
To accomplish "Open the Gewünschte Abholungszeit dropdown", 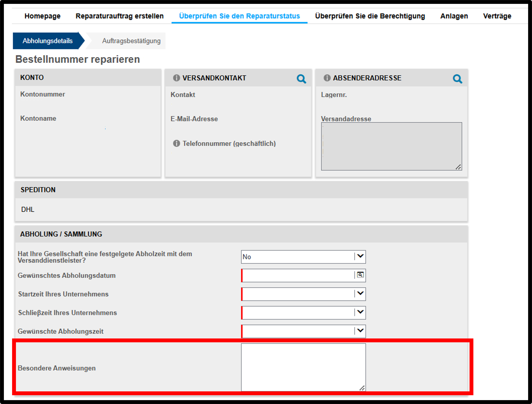I will click(x=303, y=331).
